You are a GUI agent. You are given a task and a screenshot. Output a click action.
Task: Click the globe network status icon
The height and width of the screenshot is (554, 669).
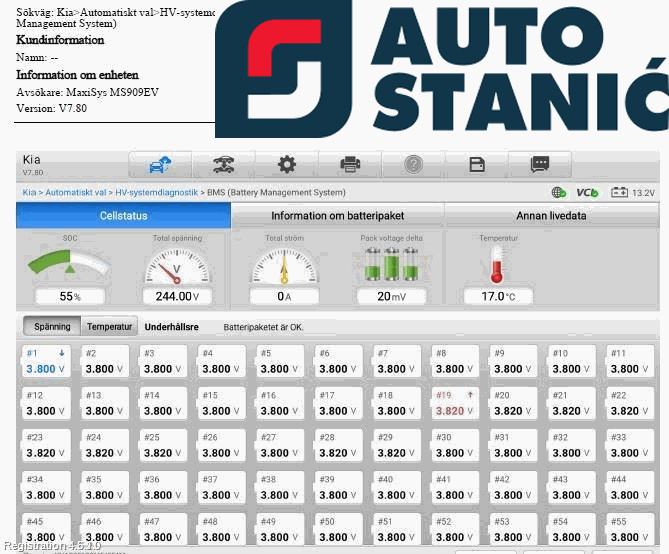[x=558, y=192]
